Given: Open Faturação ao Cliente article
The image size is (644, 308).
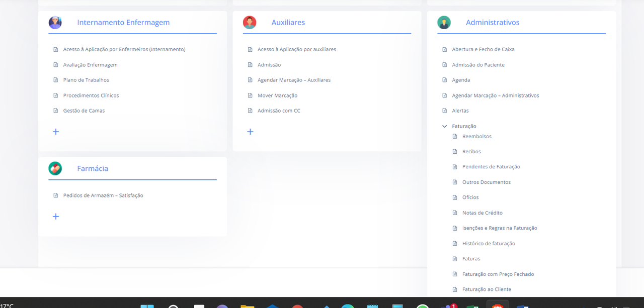Looking at the screenshot, I should [x=487, y=289].
